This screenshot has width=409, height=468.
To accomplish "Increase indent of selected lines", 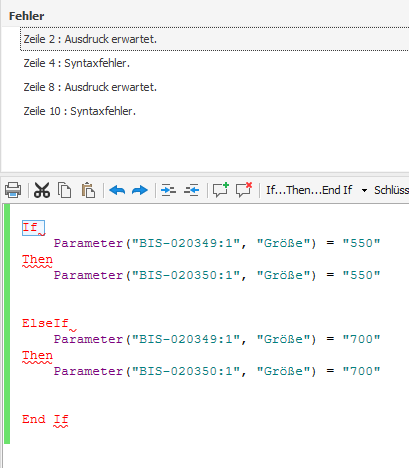I will [x=168, y=190].
